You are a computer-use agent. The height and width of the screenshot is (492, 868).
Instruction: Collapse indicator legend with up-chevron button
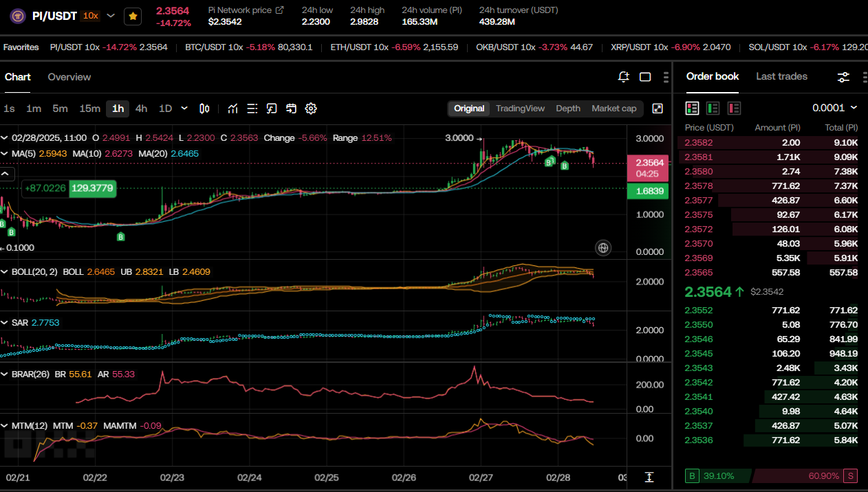point(5,174)
